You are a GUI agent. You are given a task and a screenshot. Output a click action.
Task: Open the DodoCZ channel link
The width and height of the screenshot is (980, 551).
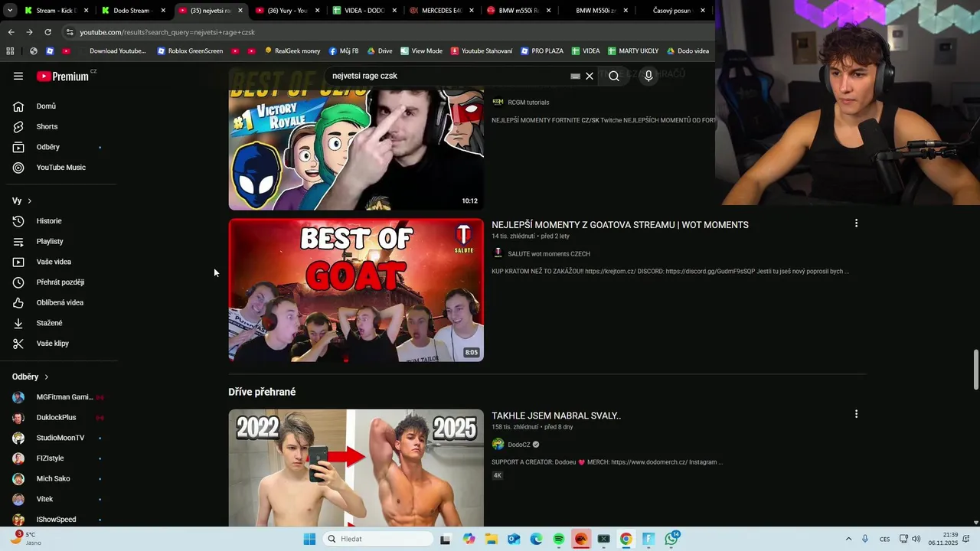(519, 445)
